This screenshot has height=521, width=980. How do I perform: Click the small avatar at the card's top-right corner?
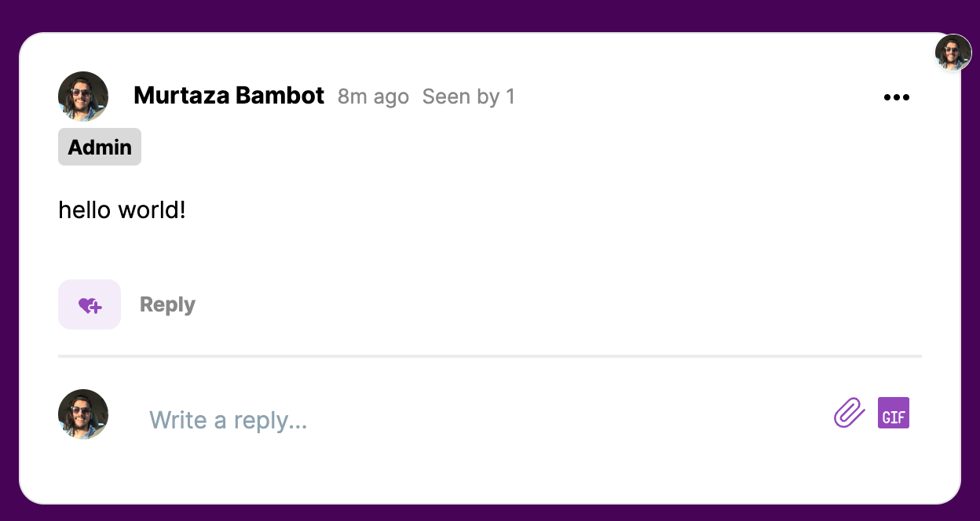[953, 53]
